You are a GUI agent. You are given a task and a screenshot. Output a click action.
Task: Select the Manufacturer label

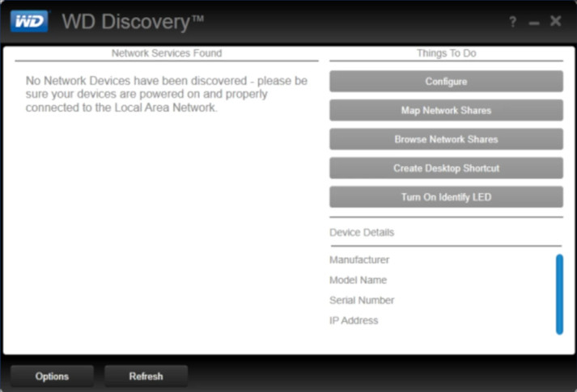click(x=359, y=259)
